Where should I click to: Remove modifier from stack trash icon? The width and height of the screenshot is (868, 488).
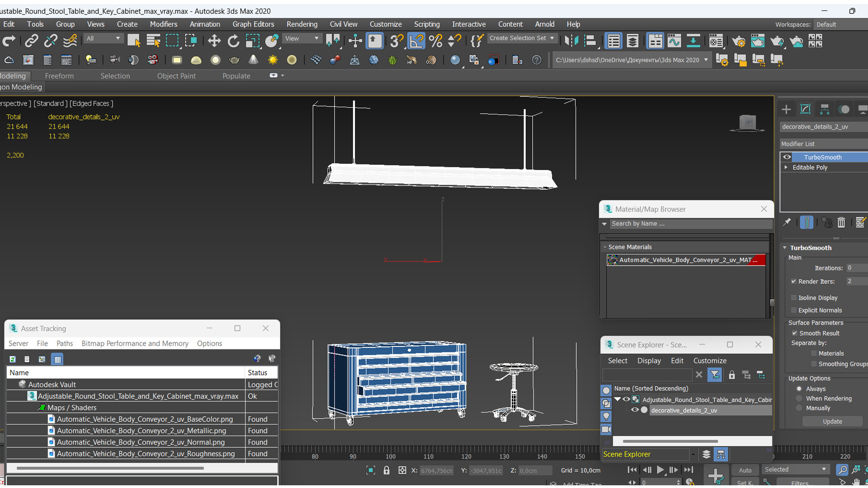click(841, 222)
